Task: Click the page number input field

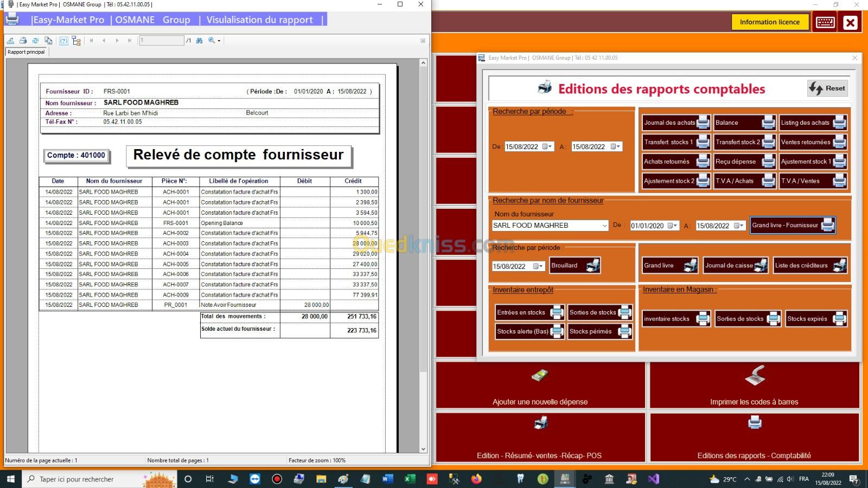Action: coord(162,41)
